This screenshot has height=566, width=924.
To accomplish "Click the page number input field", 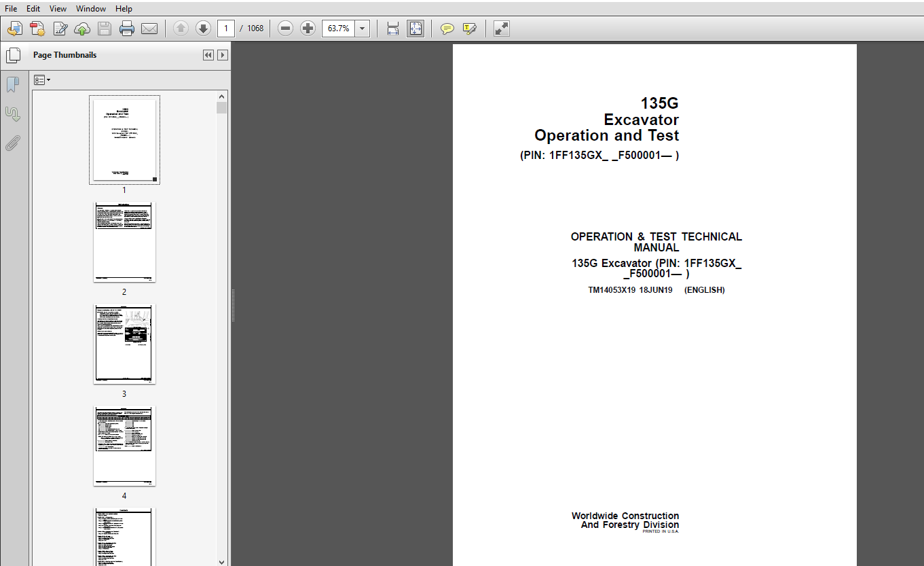I will click(226, 29).
